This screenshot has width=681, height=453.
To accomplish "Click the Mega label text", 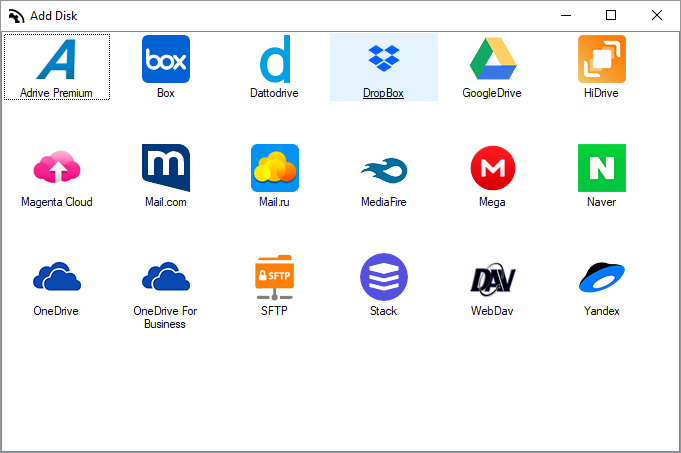I will [x=492, y=202].
